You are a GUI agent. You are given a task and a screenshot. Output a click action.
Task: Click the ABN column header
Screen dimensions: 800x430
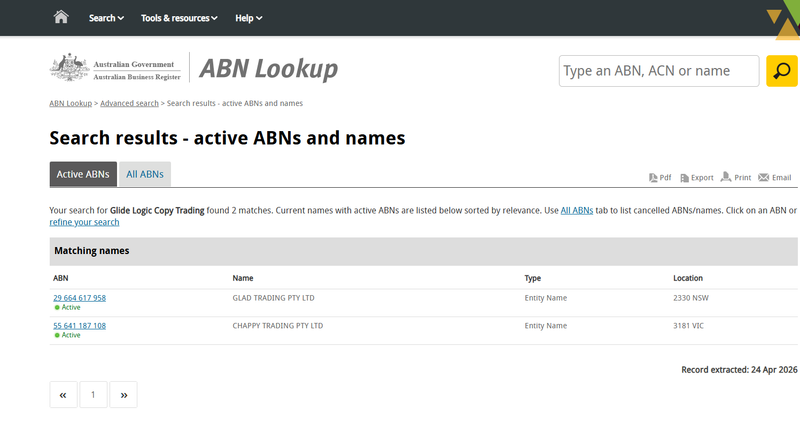[61, 278]
